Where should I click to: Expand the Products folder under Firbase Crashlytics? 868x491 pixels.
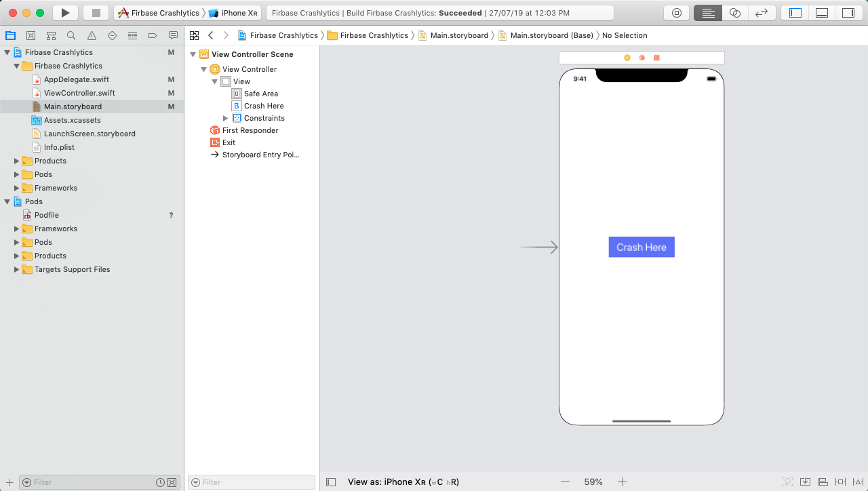click(x=17, y=161)
